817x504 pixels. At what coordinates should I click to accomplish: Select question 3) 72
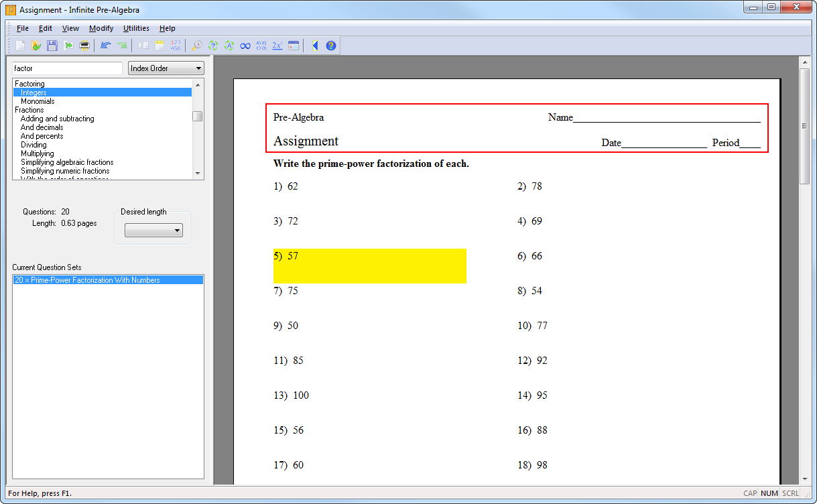click(x=286, y=221)
